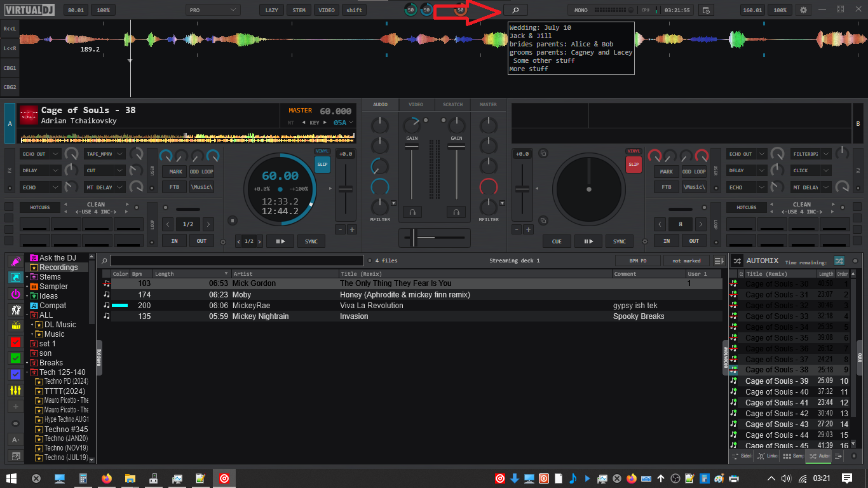
Task: Click the left channel volume fader
Action: pos(412,147)
